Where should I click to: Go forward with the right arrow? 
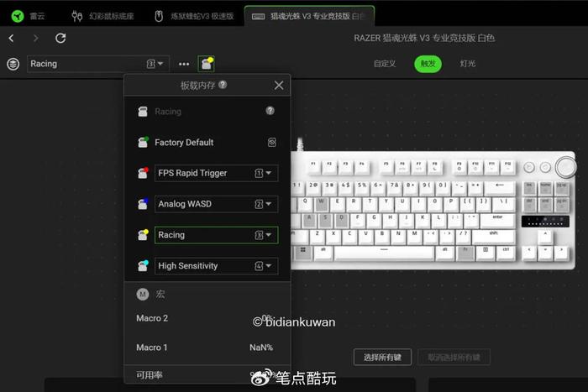click(x=35, y=38)
